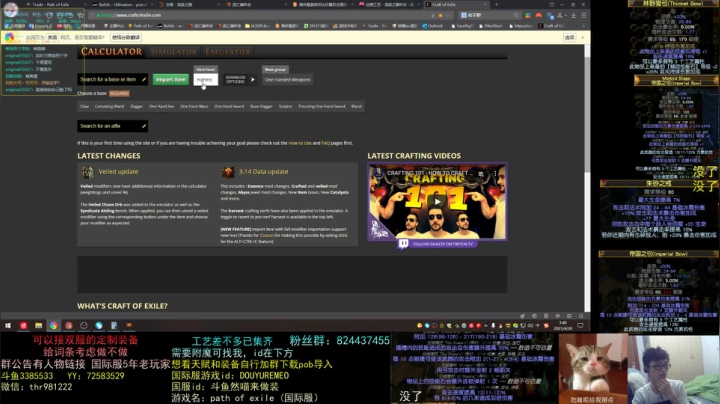Switch to the Calculator tab
Viewport: 720px width, 404px height.
[x=111, y=51]
